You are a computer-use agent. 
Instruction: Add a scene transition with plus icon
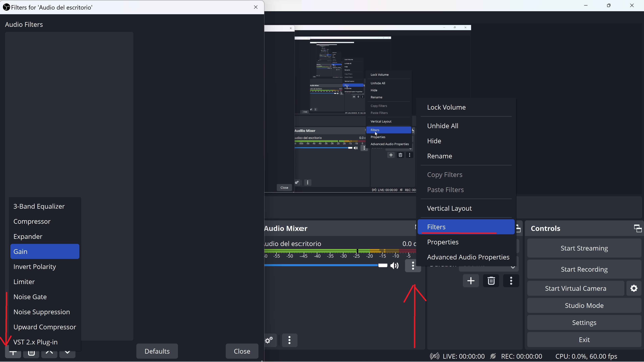[471, 281]
